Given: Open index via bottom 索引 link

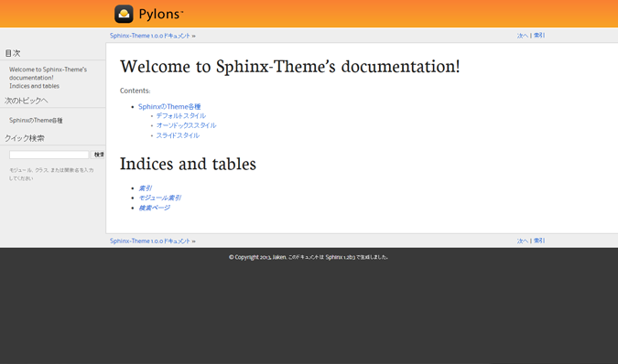Looking at the screenshot, I should tap(538, 241).
